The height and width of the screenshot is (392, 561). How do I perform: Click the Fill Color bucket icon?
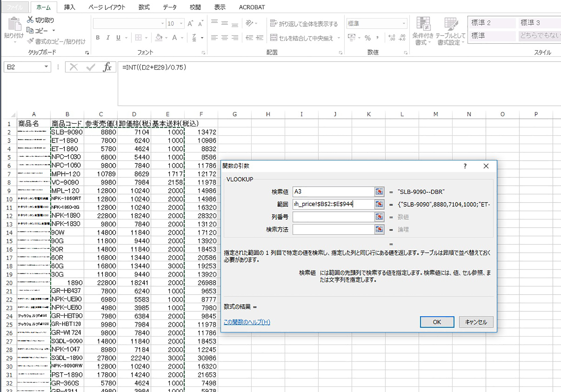pos(159,38)
